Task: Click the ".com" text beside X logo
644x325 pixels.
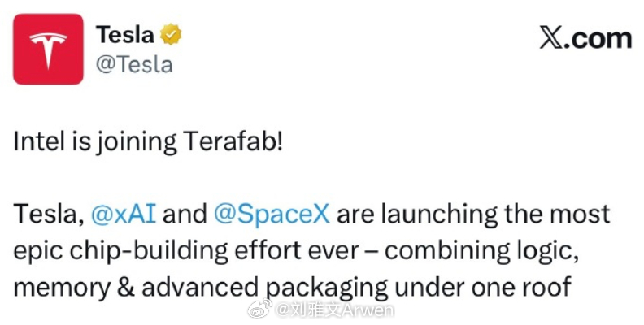Action: click(x=600, y=38)
